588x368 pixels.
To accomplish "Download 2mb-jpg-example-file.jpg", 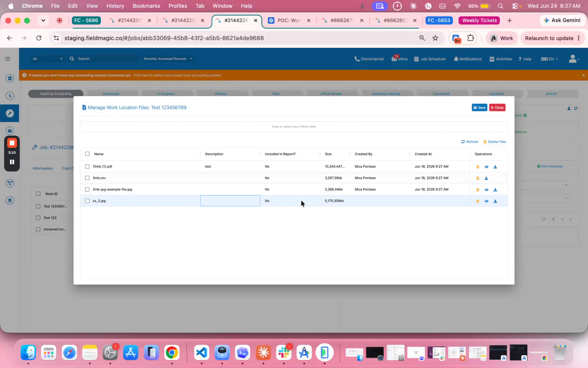I will pos(495,189).
